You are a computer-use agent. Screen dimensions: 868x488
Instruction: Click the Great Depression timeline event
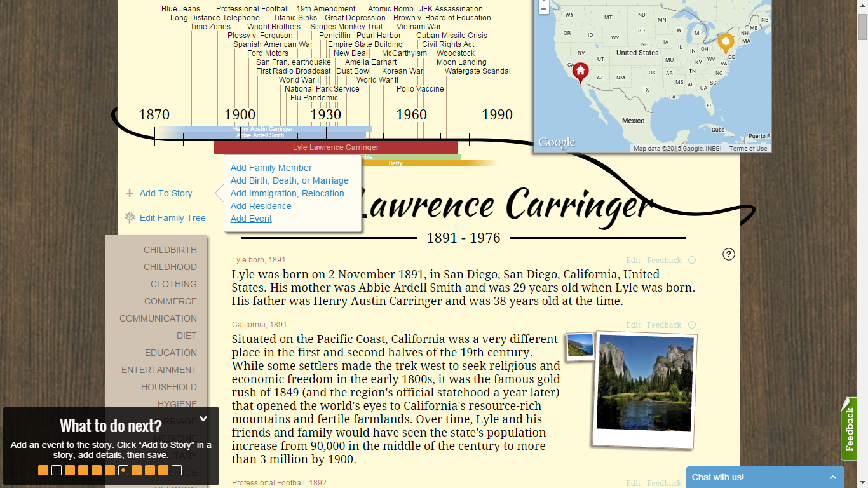point(355,18)
